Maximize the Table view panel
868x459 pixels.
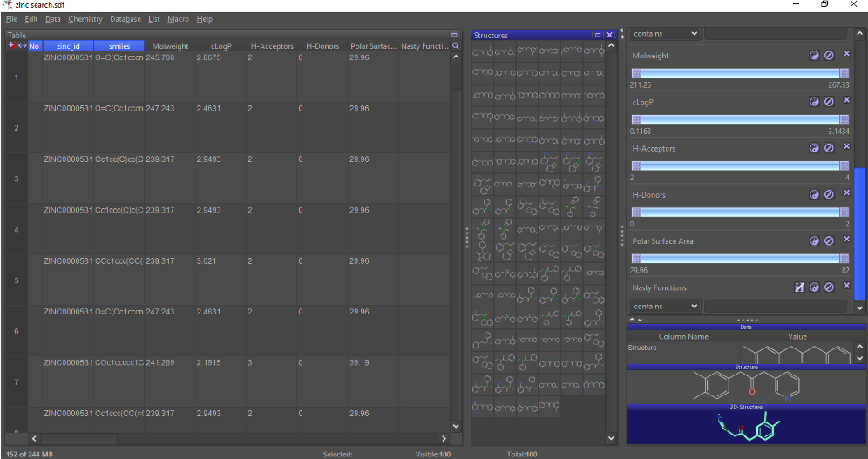(x=454, y=35)
